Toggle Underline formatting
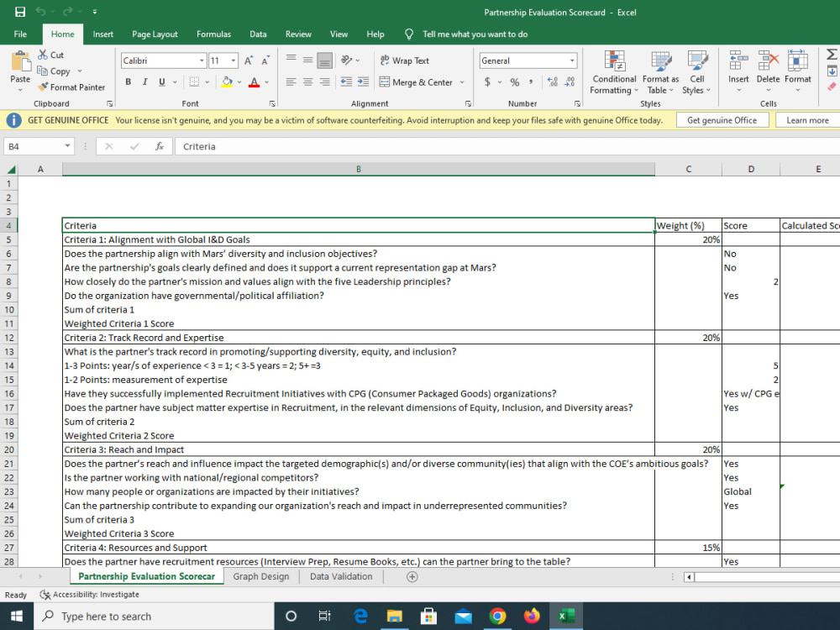This screenshot has width=840, height=630. (161, 82)
